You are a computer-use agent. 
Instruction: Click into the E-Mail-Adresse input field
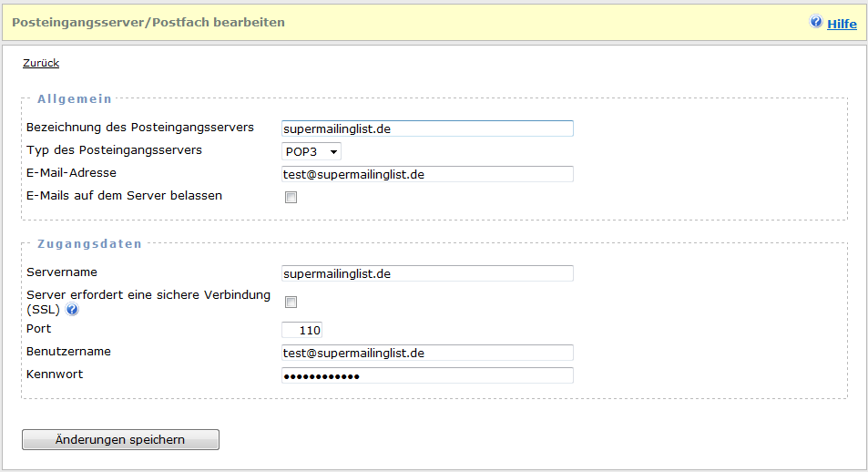[x=427, y=174]
